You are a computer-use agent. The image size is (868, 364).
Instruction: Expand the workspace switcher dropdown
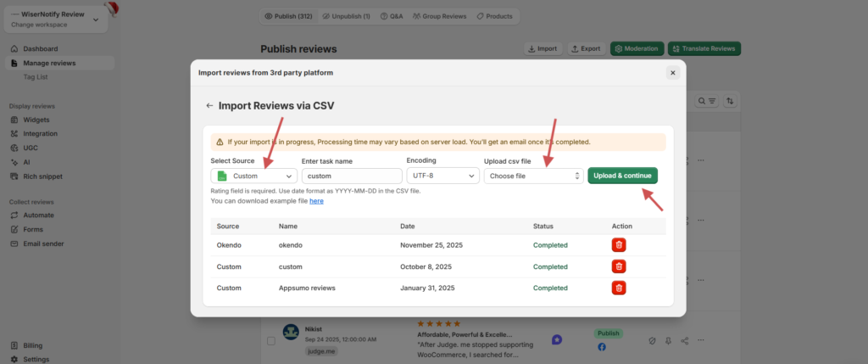pyautogui.click(x=95, y=19)
